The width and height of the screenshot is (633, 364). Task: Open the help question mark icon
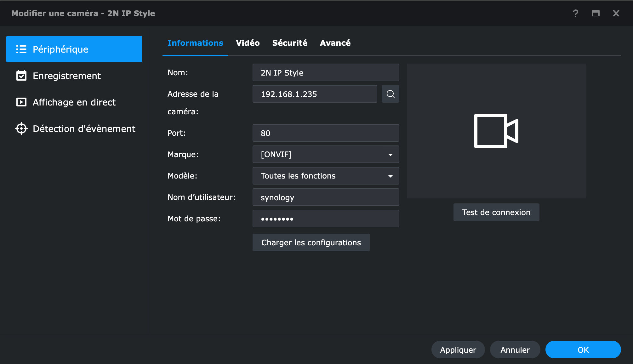[575, 13]
